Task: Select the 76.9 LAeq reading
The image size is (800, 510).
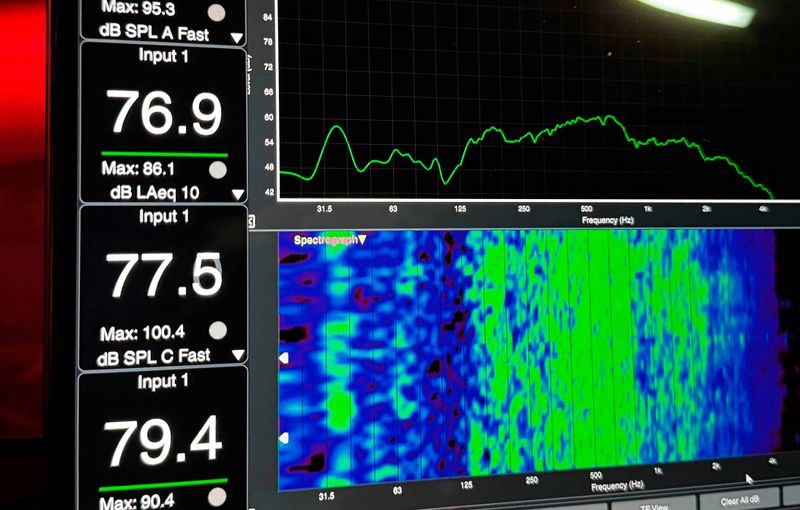Action: (164, 113)
